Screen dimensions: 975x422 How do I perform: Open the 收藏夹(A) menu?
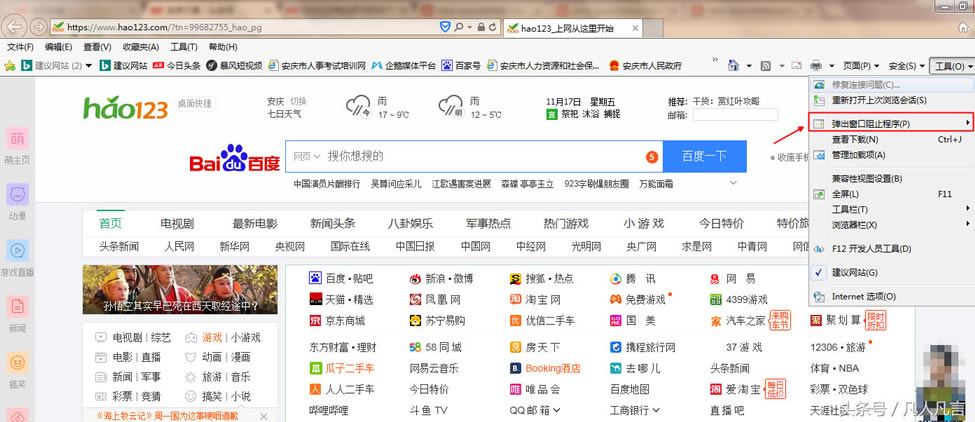[x=140, y=47]
